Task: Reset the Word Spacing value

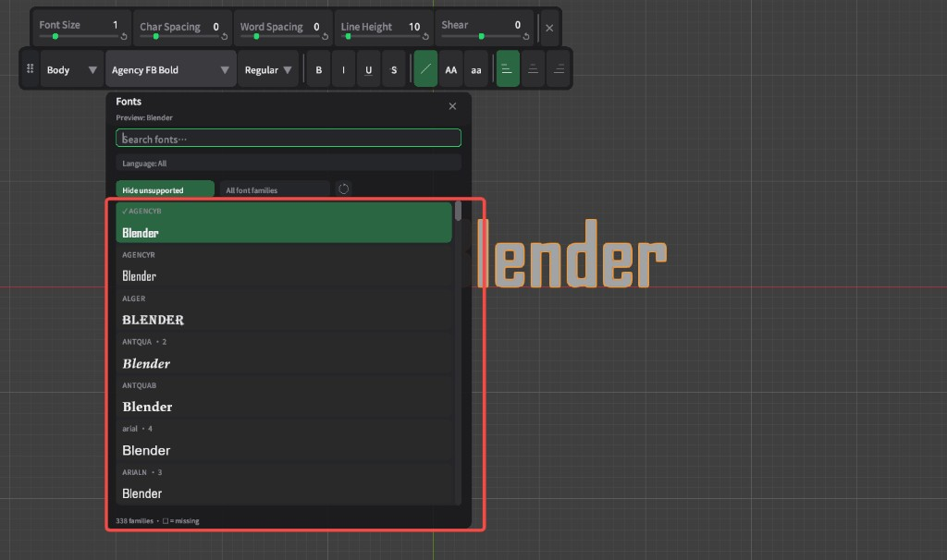Action: pos(325,37)
